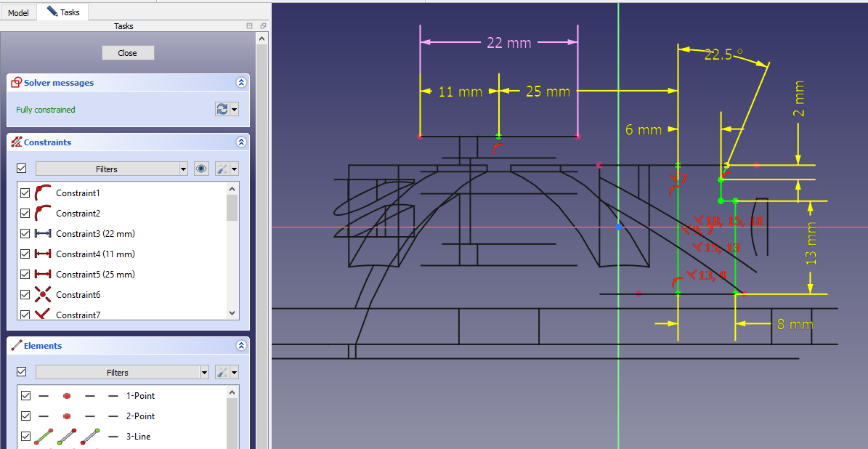Screen dimensions: 868x449
Task: Click the constraints list scrollbar down arrow
Action: coord(232,313)
